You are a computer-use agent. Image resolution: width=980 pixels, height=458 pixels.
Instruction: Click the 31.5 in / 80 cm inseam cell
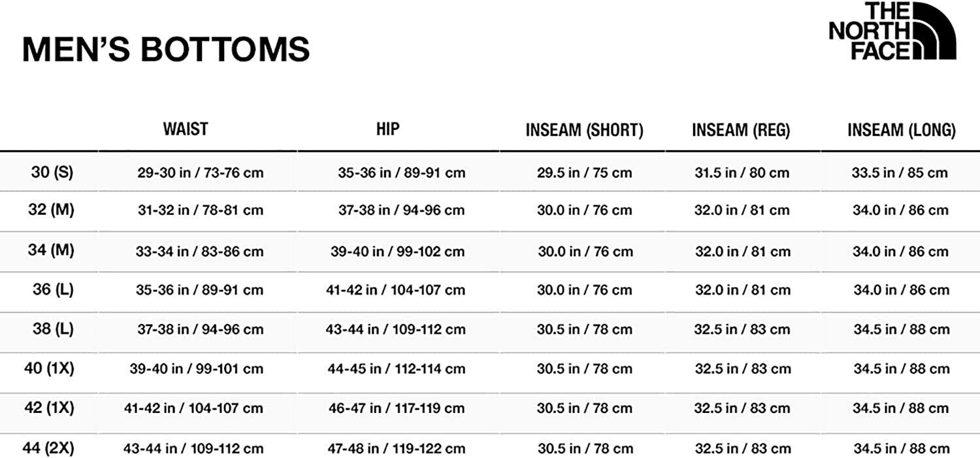(742, 173)
